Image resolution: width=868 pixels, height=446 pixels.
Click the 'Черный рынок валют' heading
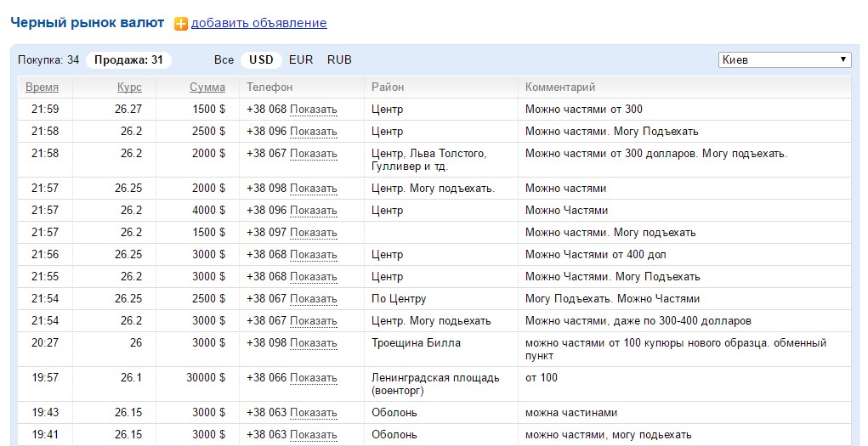[x=87, y=23]
